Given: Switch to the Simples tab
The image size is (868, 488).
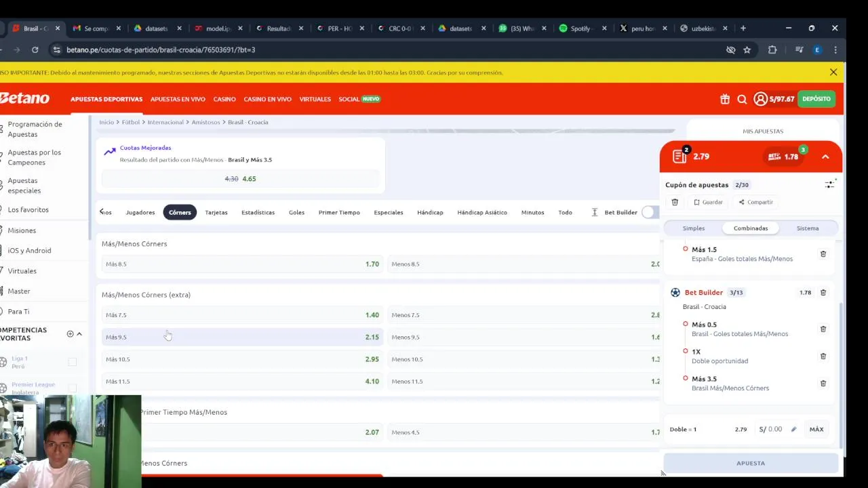Looking at the screenshot, I should click(x=694, y=228).
